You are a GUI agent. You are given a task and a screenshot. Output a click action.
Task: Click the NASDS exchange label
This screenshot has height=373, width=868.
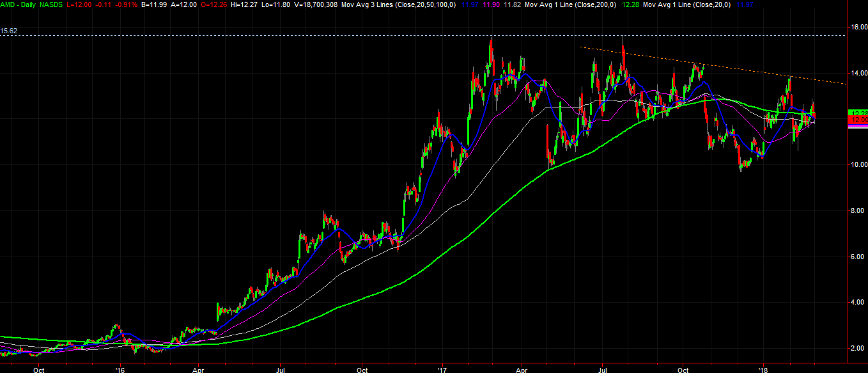52,4
